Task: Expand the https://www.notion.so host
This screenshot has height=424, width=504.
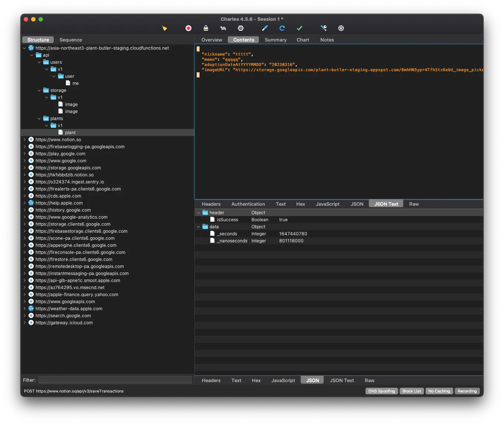Action: coord(24,140)
